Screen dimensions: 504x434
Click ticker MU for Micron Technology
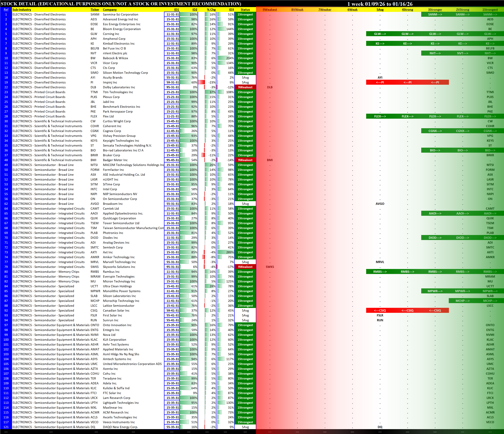pos(93,281)
